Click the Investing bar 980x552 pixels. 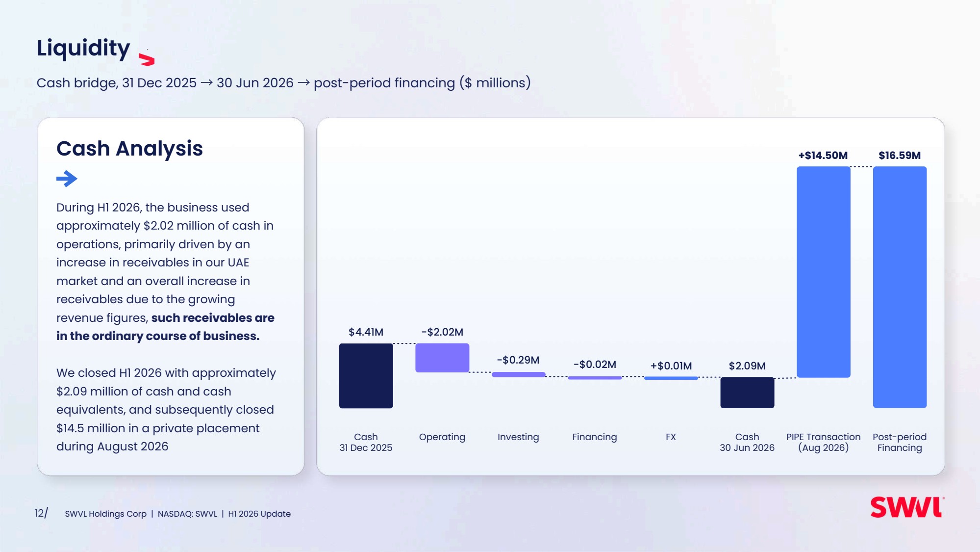[519, 374]
